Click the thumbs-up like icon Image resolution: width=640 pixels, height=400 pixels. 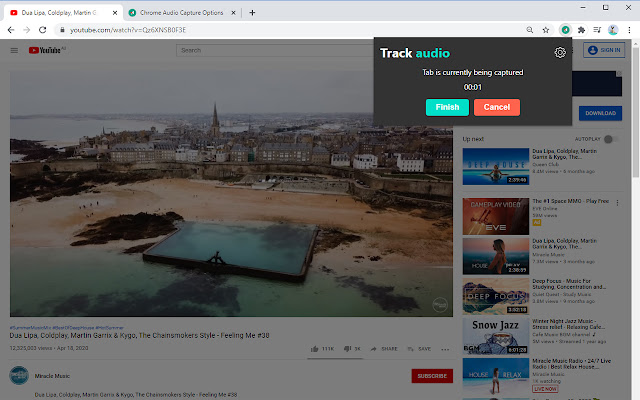pyautogui.click(x=315, y=348)
